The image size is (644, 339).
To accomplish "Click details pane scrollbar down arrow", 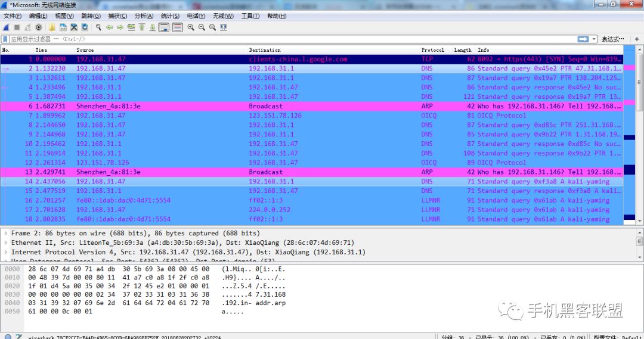I will tap(640, 257).
